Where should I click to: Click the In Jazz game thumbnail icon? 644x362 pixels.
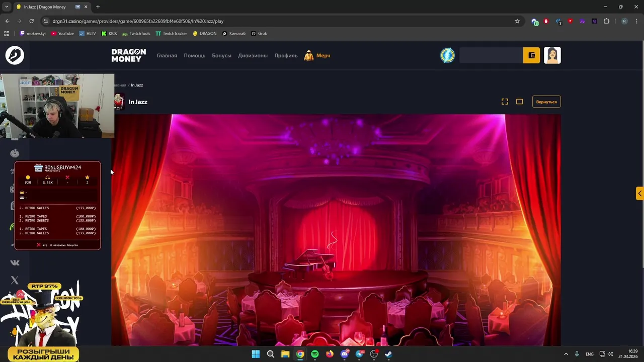pos(119,102)
